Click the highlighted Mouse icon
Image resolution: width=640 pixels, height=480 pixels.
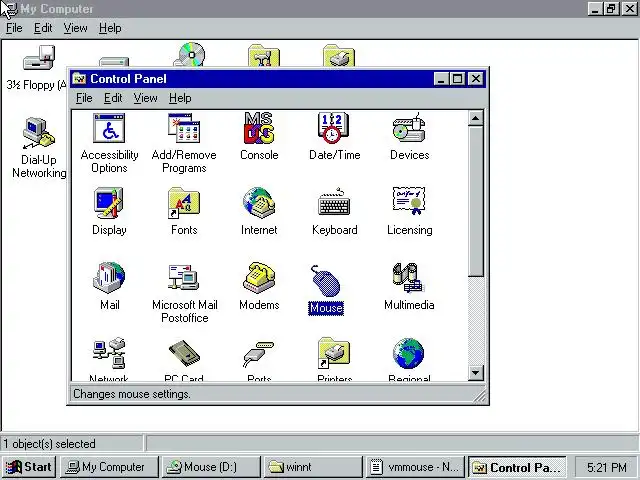coord(326,281)
